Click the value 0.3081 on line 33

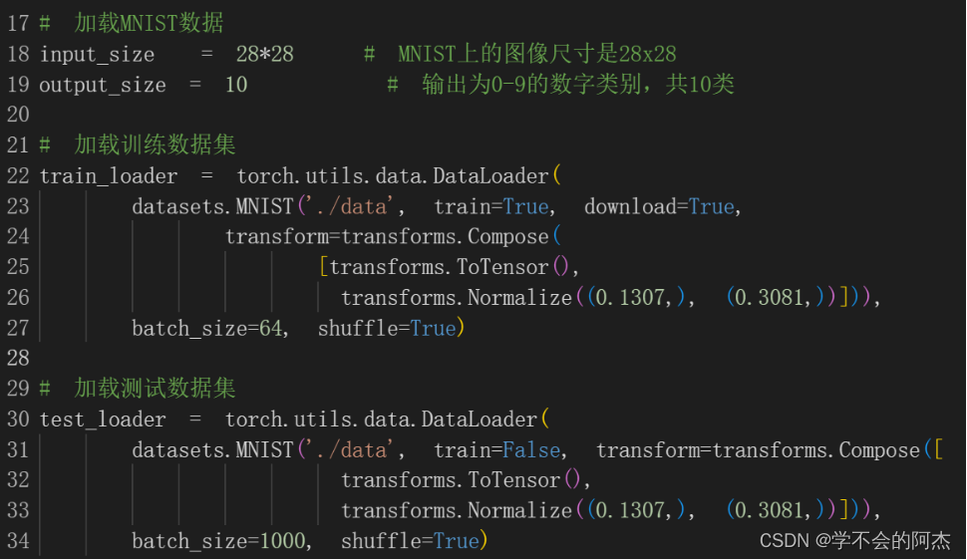click(x=769, y=510)
